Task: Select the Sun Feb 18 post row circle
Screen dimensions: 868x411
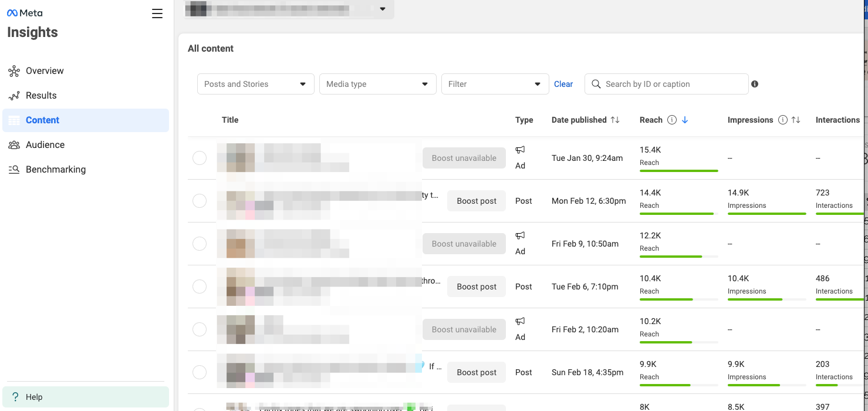Action: (x=200, y=372)
